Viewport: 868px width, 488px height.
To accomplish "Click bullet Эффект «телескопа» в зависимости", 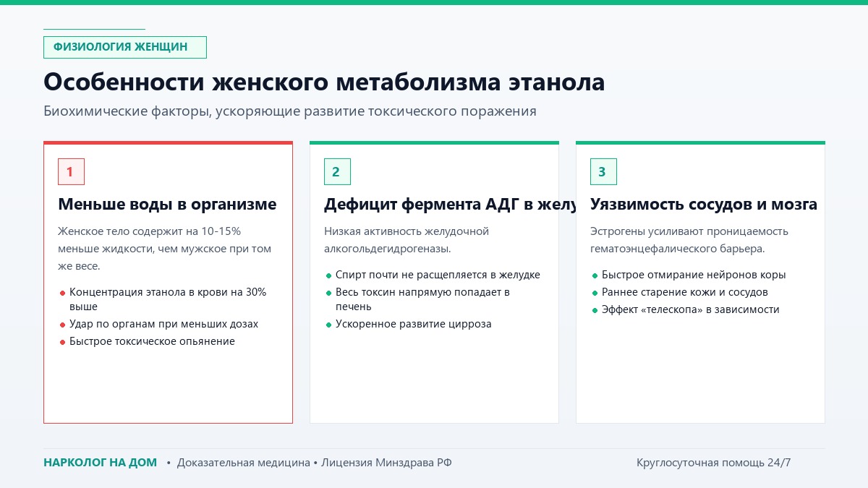I will coord(691,309).
